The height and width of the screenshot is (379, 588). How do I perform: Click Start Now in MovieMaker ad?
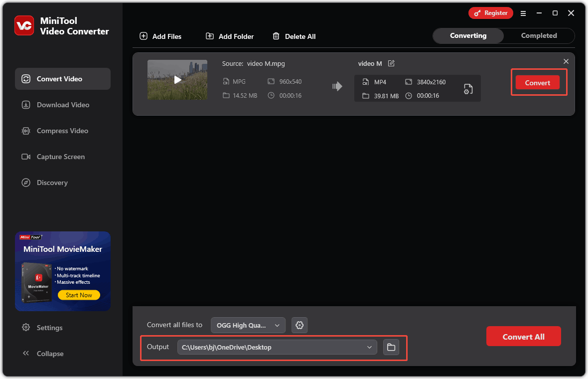(x=79, y=295)
